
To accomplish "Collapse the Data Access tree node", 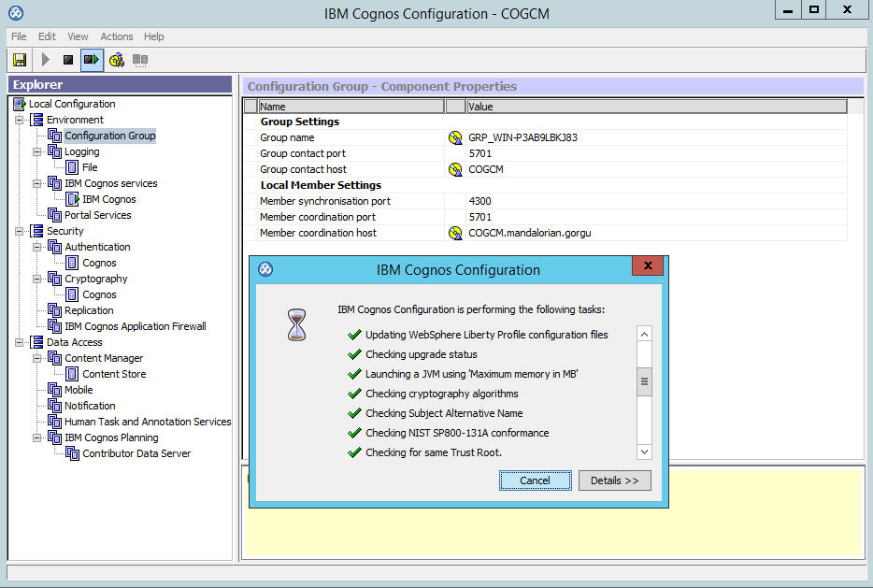I will click(20, 342).
